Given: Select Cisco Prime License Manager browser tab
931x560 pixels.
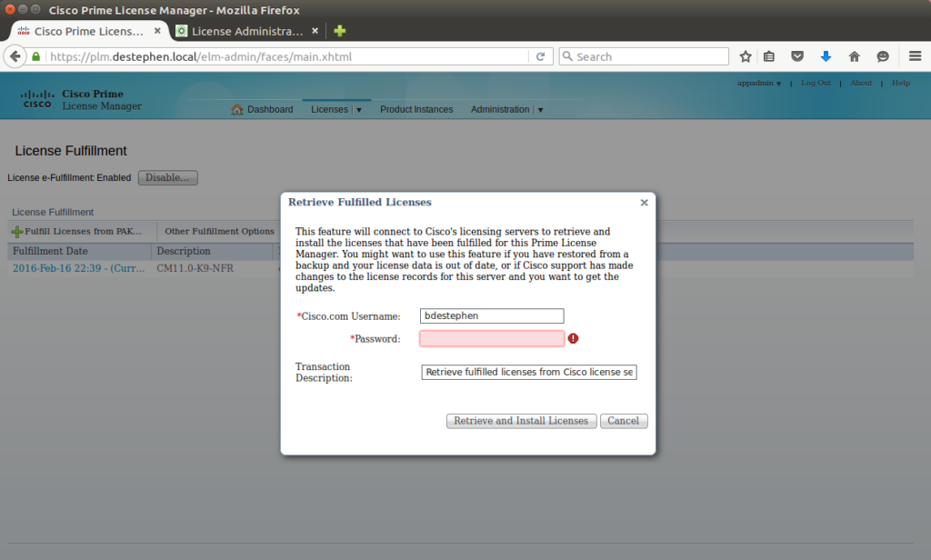Looking at the screenshot, I should tap(89, 31).
